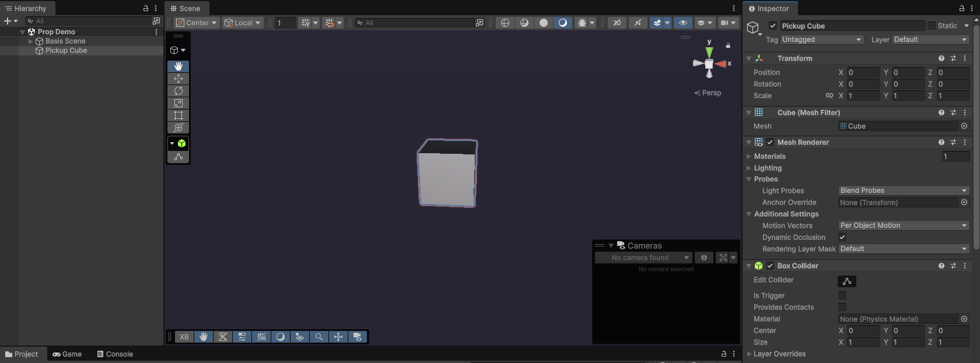The height and width of the screenshot is (363, 980).
Task: Expand the Materials section
Action: click(x=749, y=156)
